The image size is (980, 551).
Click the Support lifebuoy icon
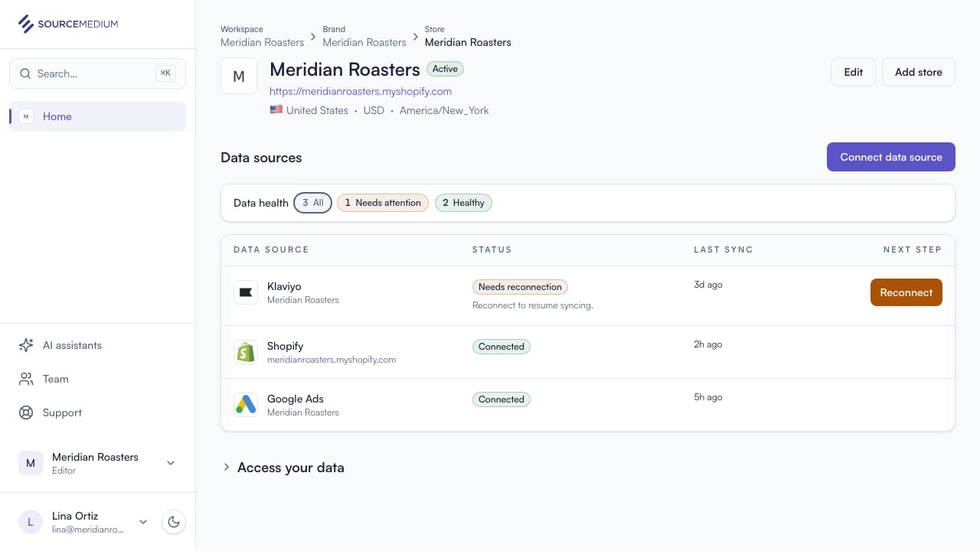click(26, 412)
